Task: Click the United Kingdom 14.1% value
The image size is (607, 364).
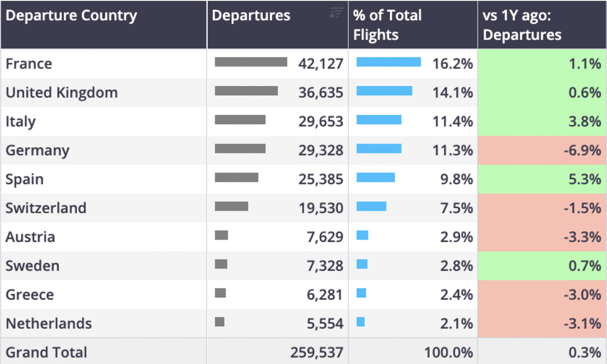Action: (x=452, y=92)
